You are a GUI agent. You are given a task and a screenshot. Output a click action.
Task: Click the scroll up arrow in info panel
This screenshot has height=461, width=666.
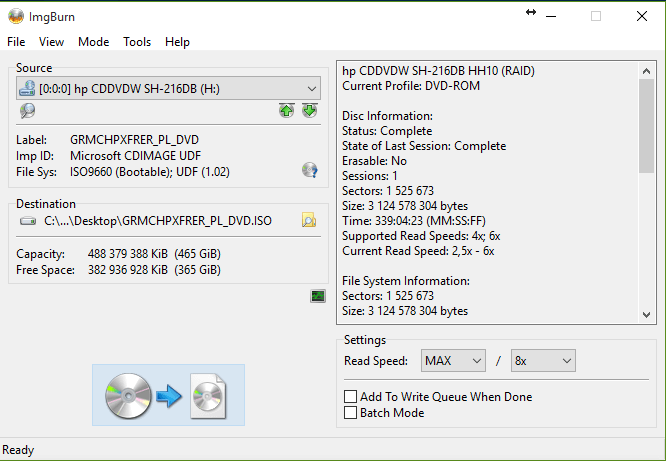[647, 70]
